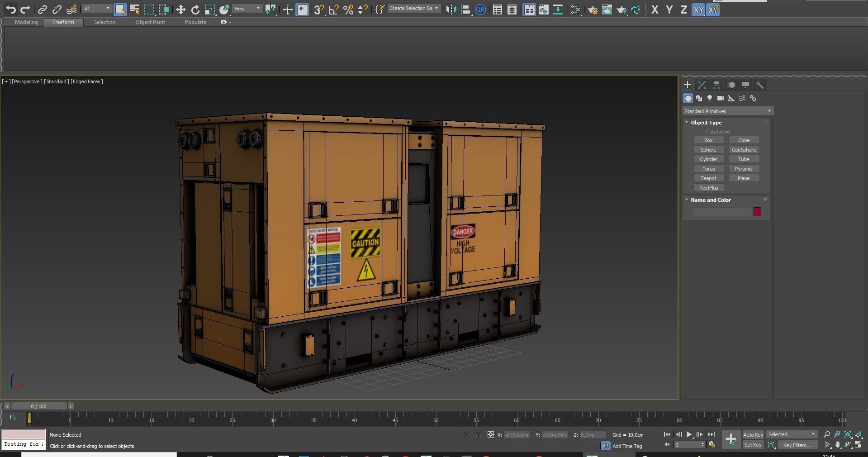868x457 pixels.
Task: Create a Box primitive
Action: coord(708,140)
